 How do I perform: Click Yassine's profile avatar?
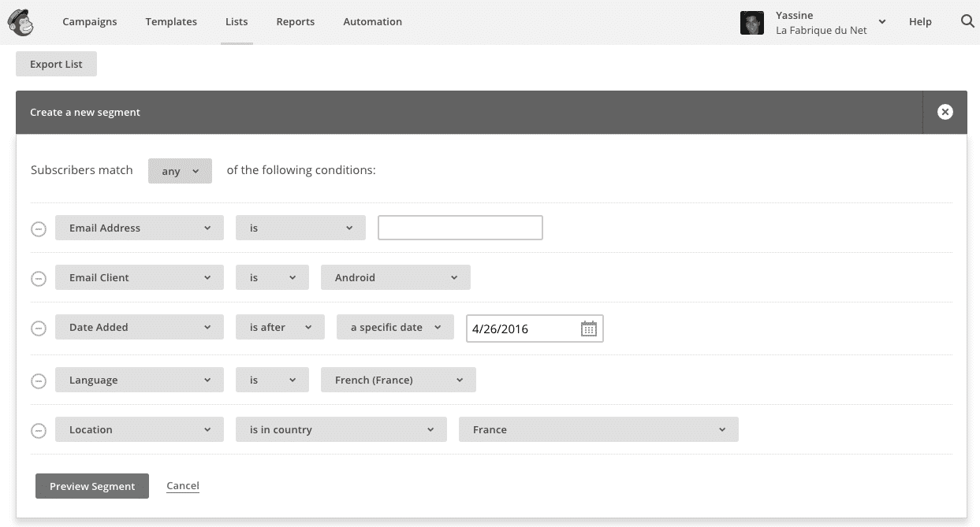coord(751,22)
